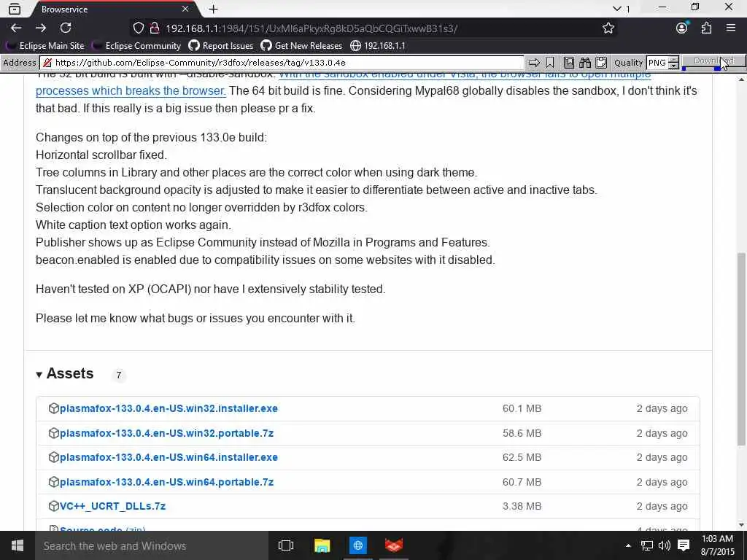Click the toolbar icon left of the binoculars
The width and height of the screenshot is (747, 560).
click(569, 63)
